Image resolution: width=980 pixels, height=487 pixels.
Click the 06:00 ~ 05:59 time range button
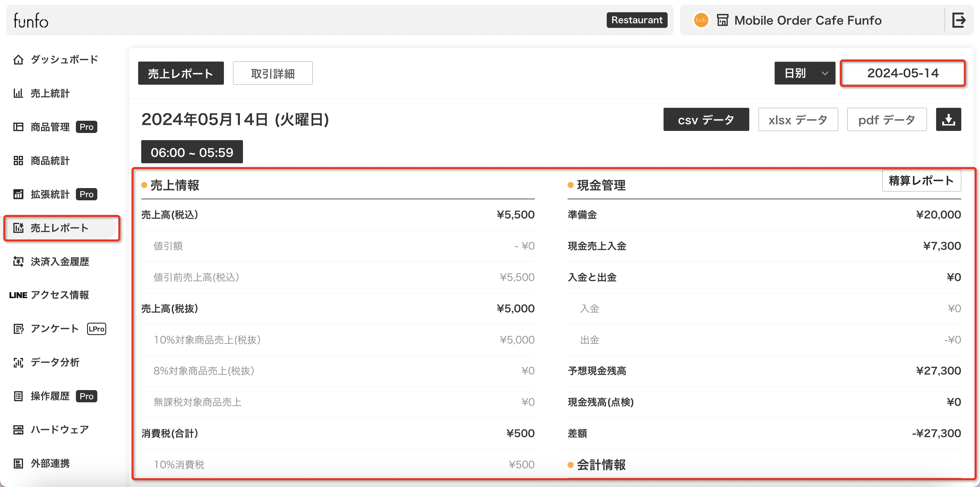pos(192,152)
